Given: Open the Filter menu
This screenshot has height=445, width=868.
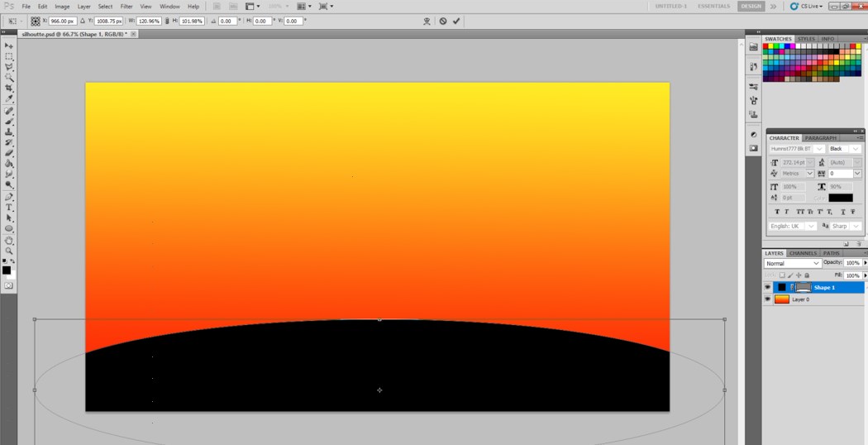Looking at the screenshot, I should [126, 6].
